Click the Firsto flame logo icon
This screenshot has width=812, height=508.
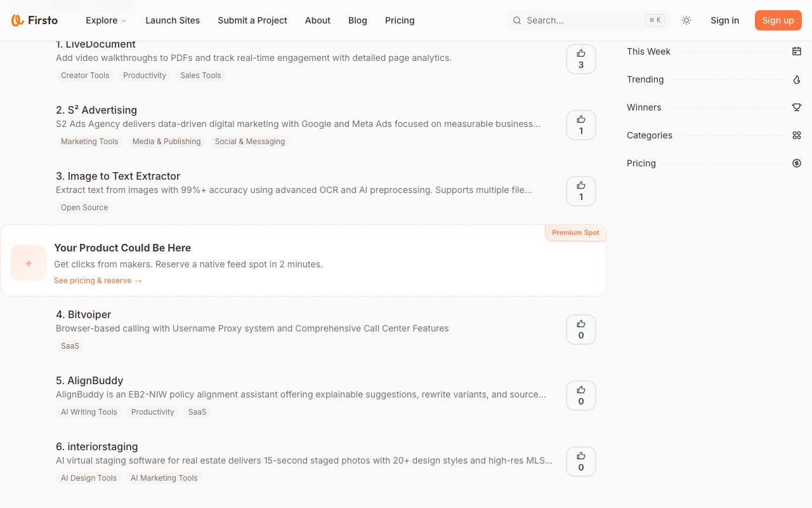point(17,20)
